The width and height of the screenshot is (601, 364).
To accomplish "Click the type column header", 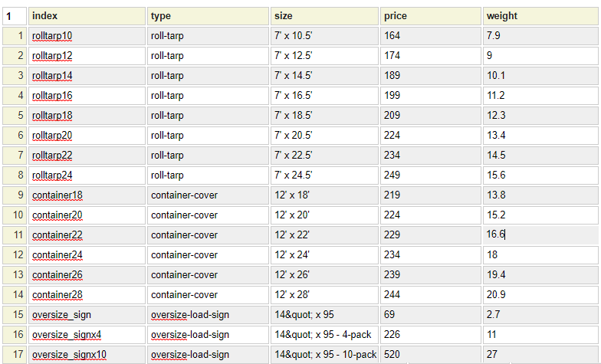I will pos(208,16).
